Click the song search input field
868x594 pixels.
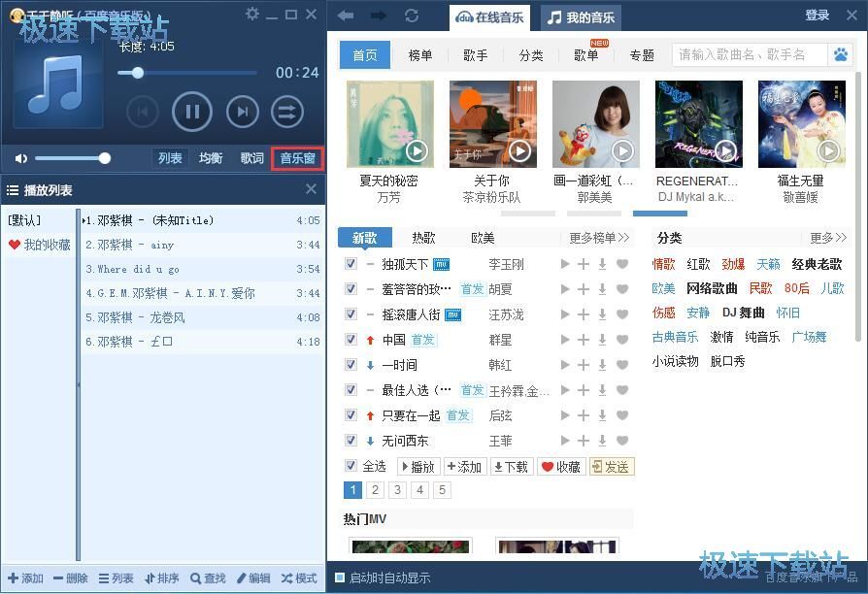tap(750, 54)
